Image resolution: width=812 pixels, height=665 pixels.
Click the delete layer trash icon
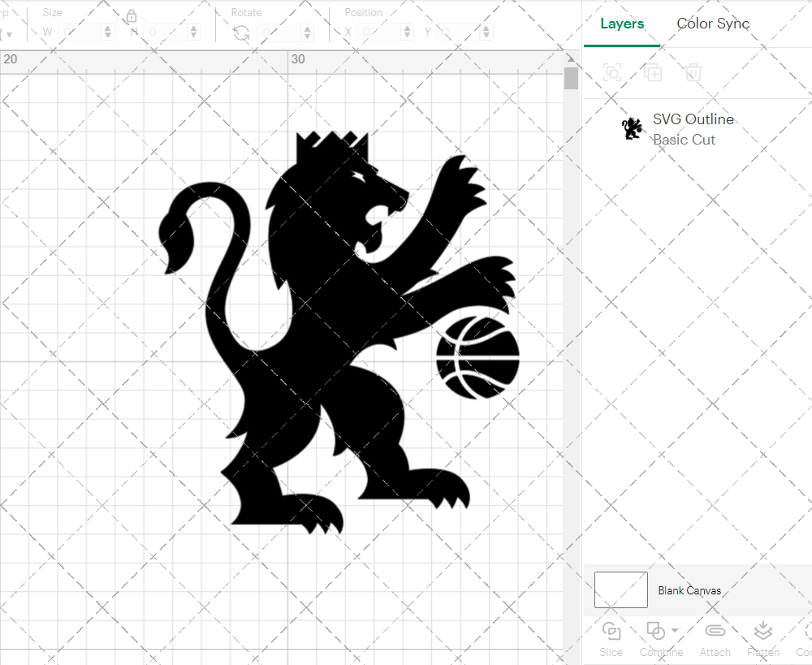coord(693,72)
